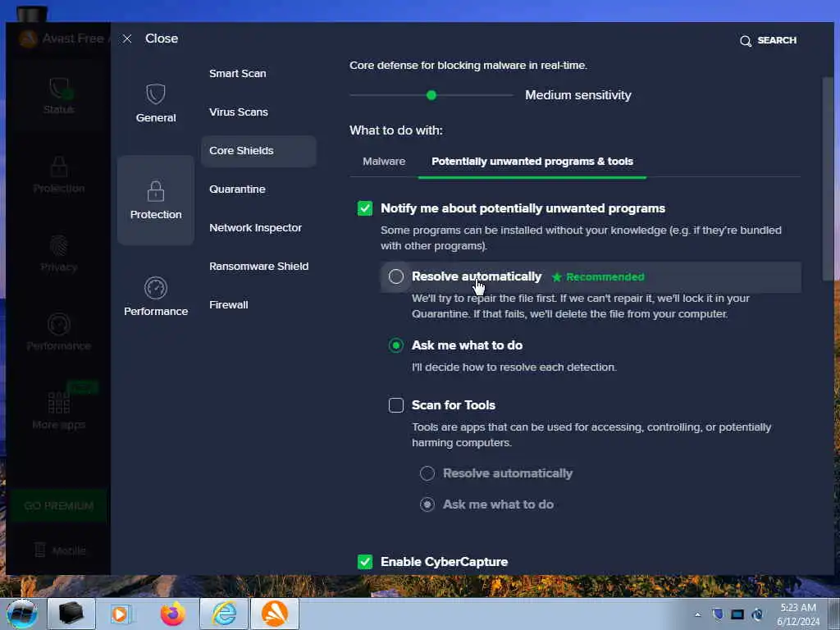Click the circular tray icon beside clock
This screenshot has width=840, height=630.
[757, 614]
